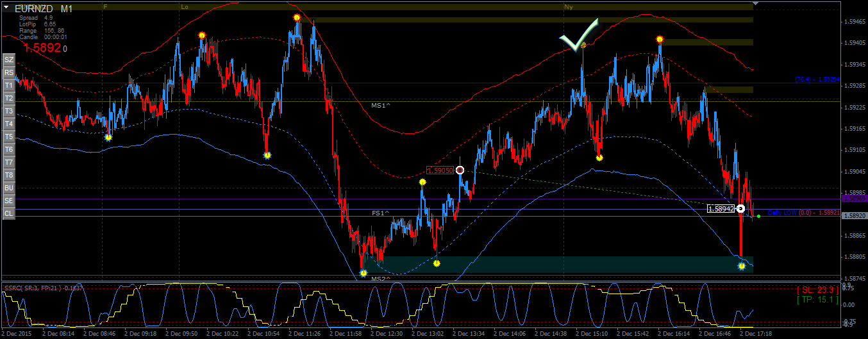Click the Lo session label
868x339 pixels.
(185, 7)
